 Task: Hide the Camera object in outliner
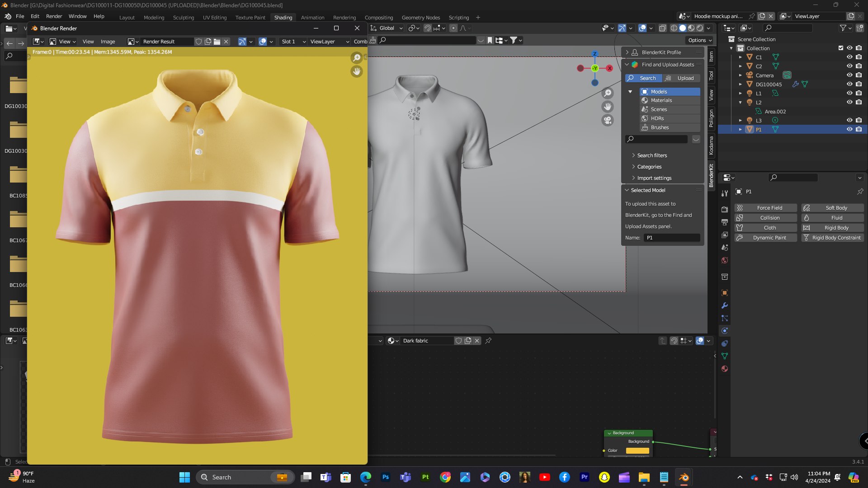(849, 75)
